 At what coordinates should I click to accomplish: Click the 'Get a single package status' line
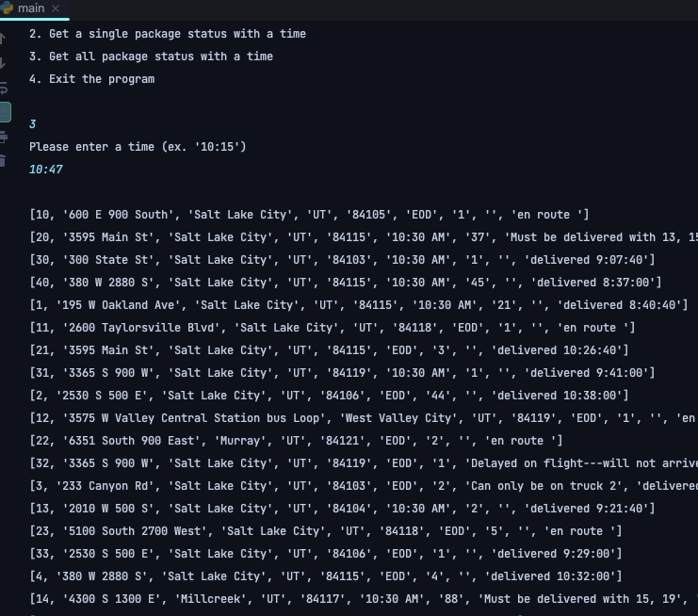168,34
